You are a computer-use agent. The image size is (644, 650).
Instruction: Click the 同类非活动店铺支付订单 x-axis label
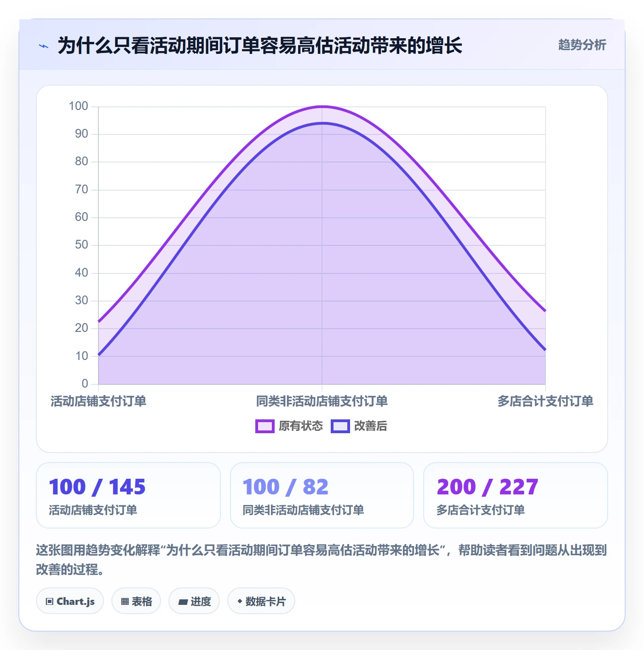pyautogui.click(x=322, y=401)
